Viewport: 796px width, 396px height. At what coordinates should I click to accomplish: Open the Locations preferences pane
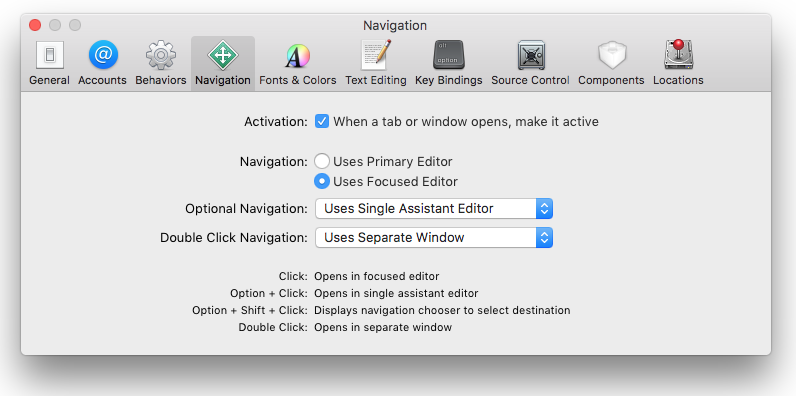(x=678, y=63)
